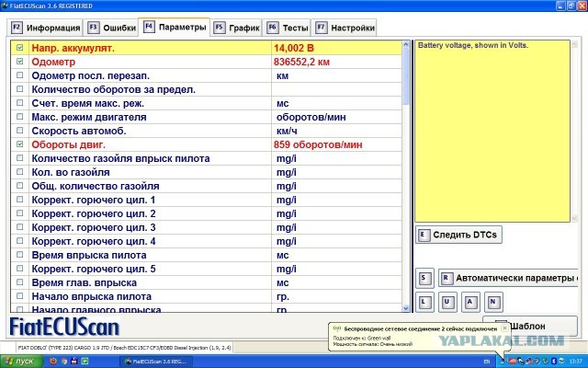Image resolution: width=588 pixels, height=368 pixels.
Task: Enable Коррект. горючего цил. 3 checkbox
Action: [20, 227]
